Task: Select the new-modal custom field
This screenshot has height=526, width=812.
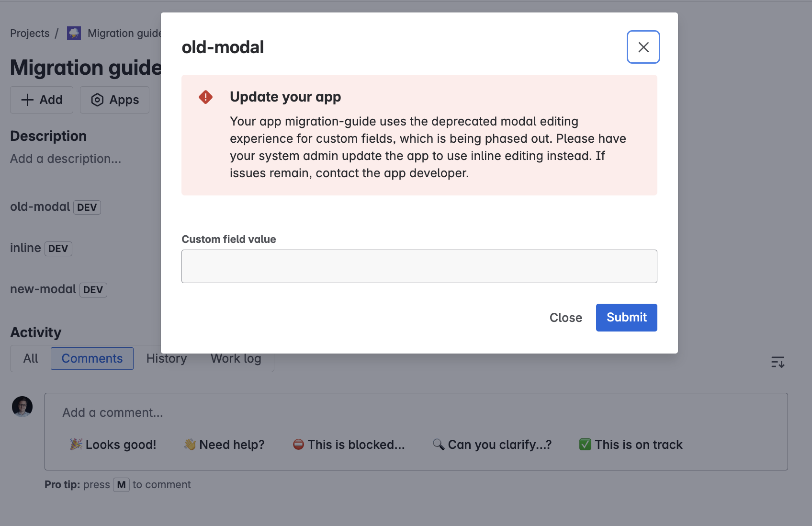Action: tap(43, 289)
